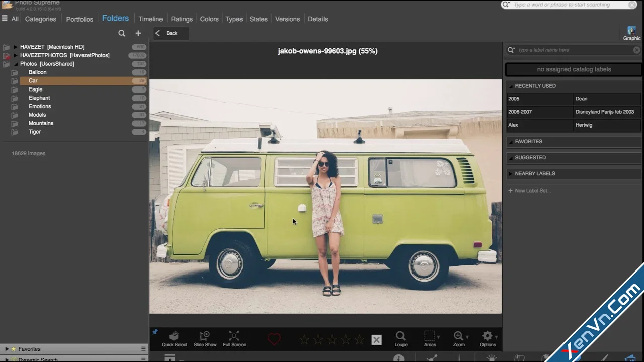Switch to Full Screen view
644x362 pixels.
click(234, 339)
